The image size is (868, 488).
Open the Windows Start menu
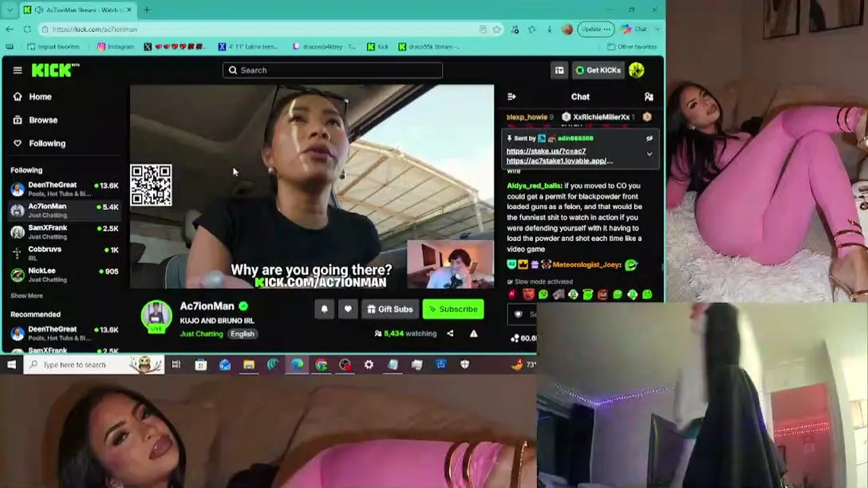(12, 365)
